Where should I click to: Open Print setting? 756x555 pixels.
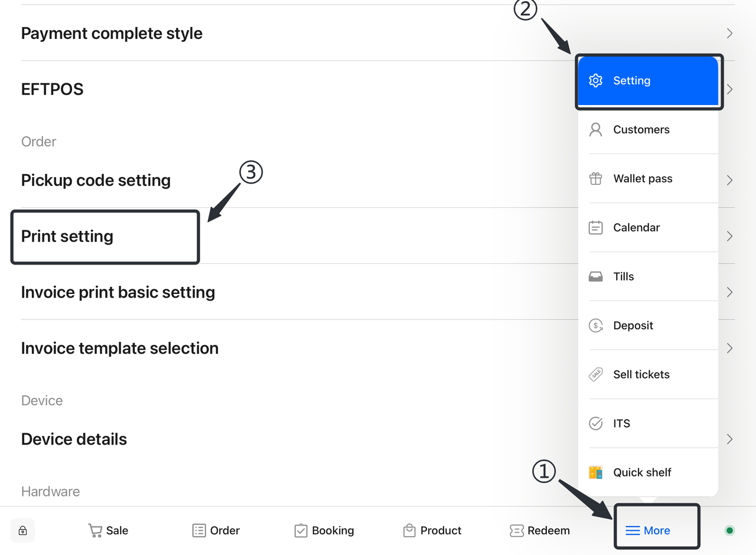click(x=67, y=236)
